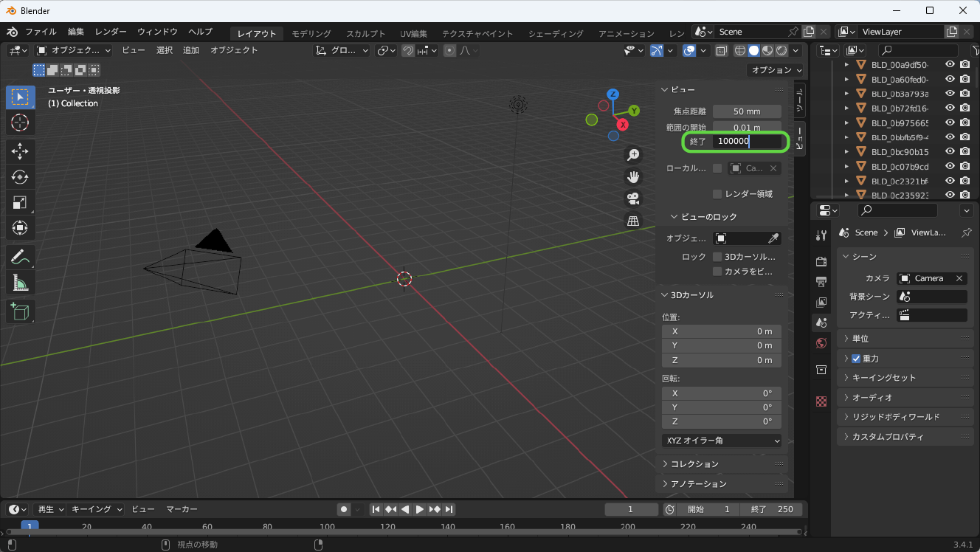
Task: Hide the BLD_00a9df50 object in the outliner
Action: click(950, 64)
